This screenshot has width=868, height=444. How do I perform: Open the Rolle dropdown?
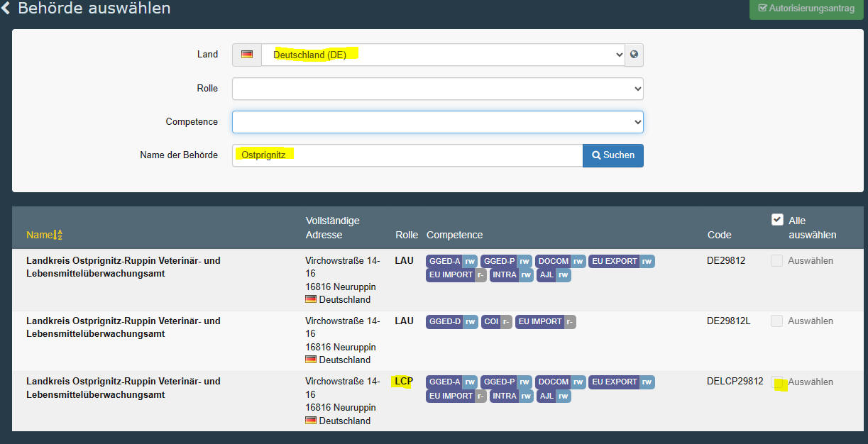[438, 89]
